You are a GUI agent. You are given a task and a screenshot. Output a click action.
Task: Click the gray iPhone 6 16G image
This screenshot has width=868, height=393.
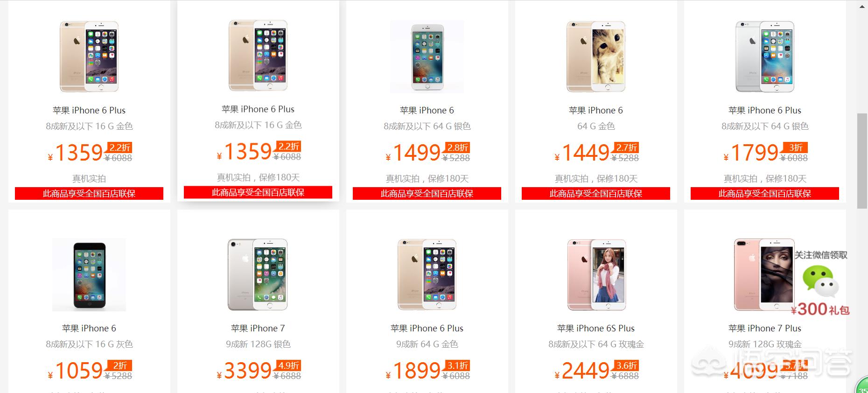click(89, 274)
